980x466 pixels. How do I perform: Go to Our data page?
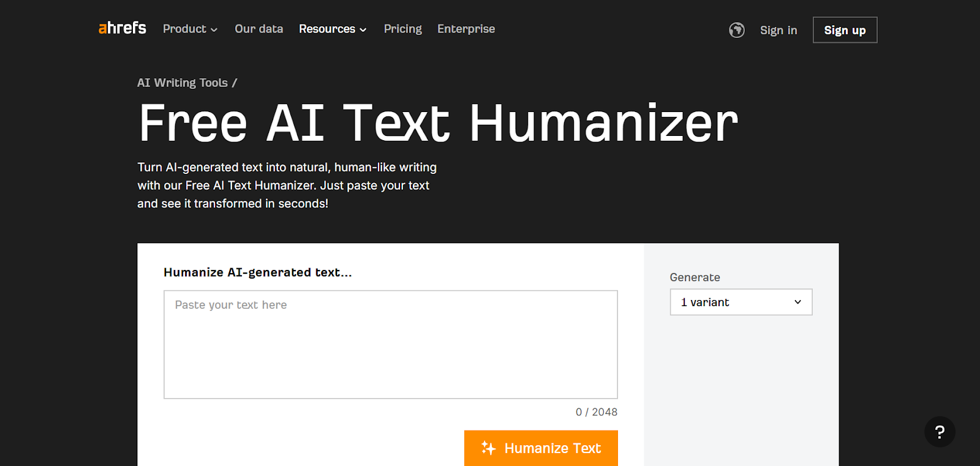tap(259, 29)
